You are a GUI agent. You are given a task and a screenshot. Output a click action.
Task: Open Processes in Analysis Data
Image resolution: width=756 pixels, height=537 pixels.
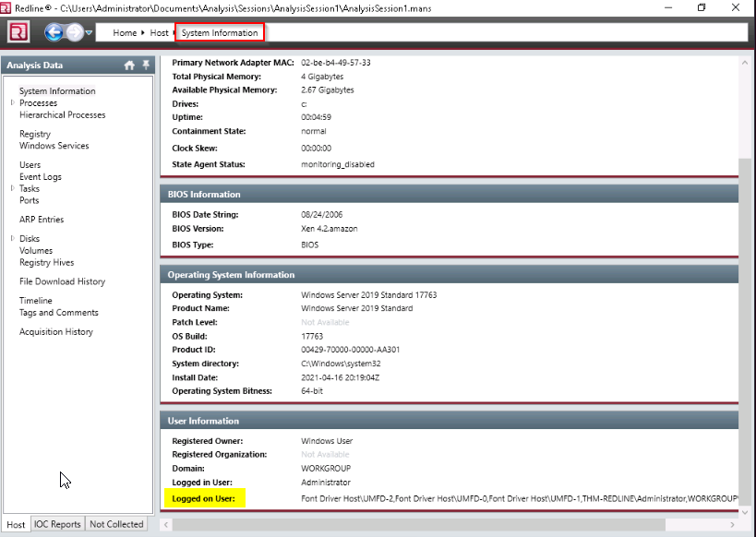point(38,103)
